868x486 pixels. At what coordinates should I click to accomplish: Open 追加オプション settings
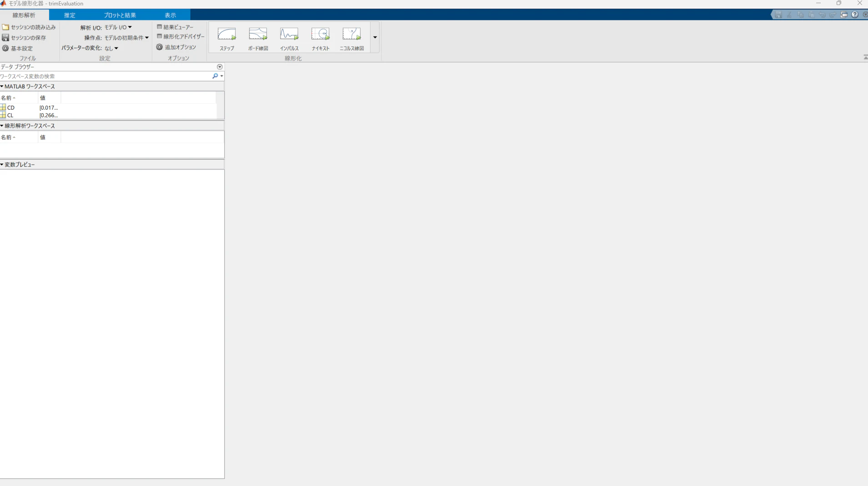(176, 47)
